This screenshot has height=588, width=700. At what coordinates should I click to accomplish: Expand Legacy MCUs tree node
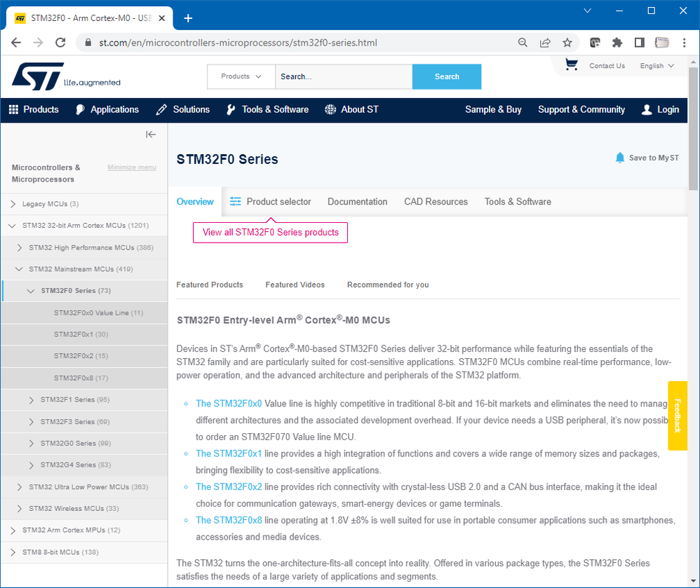[x=13, y=204]
